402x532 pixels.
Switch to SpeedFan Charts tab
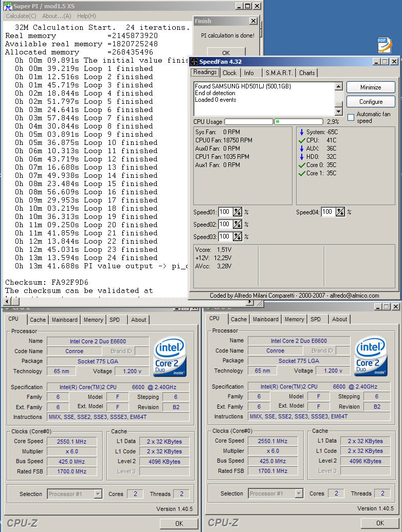[307, 73]
